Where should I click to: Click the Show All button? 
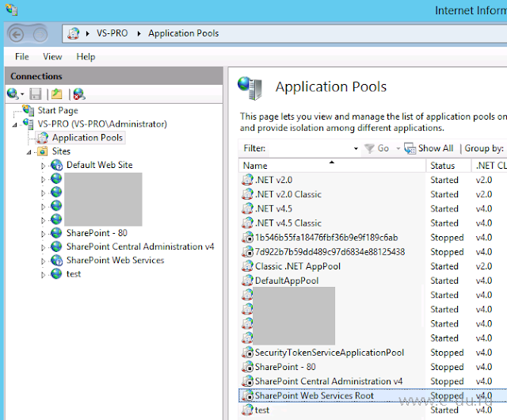click(429, 148)
